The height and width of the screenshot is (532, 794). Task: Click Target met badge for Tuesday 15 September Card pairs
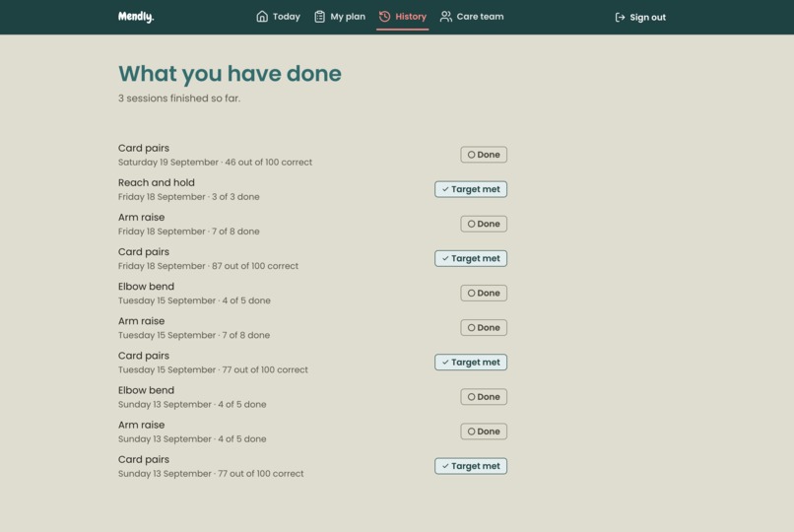(471, 362)
